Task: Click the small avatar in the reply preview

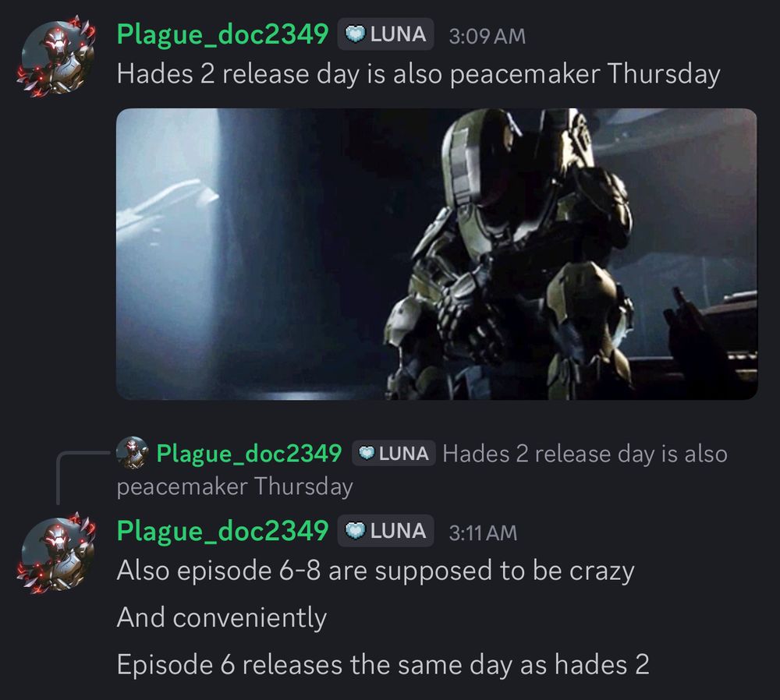Action: pos(132,452)
